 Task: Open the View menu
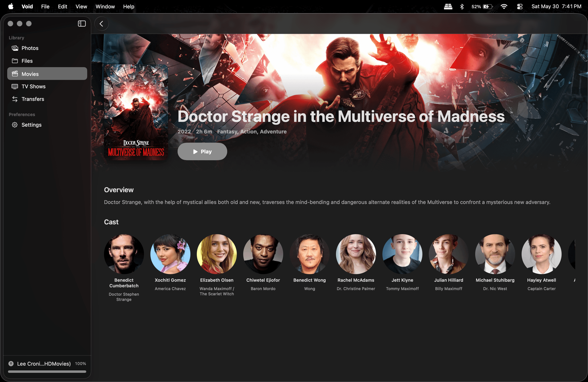pos(81,6)
